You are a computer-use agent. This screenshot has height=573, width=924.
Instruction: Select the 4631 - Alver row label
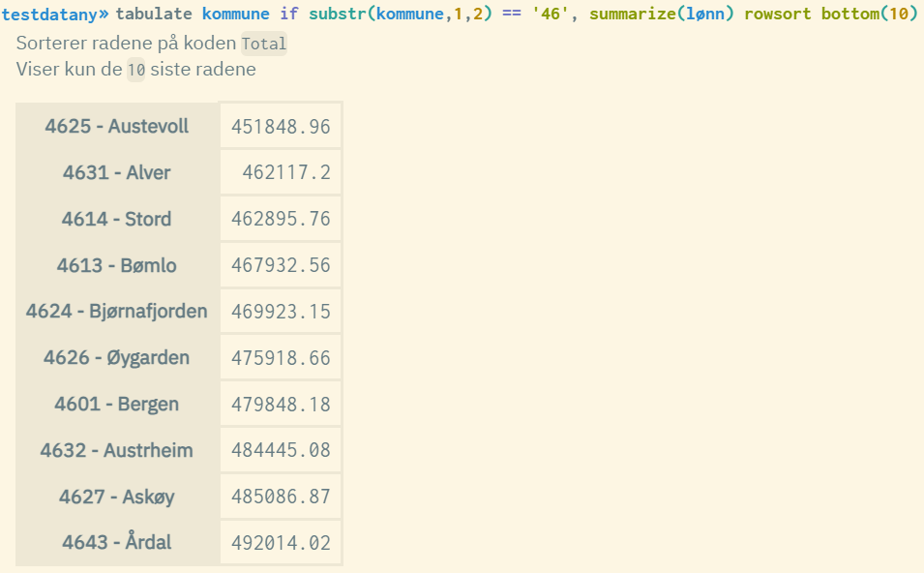(x=117, y=173)
